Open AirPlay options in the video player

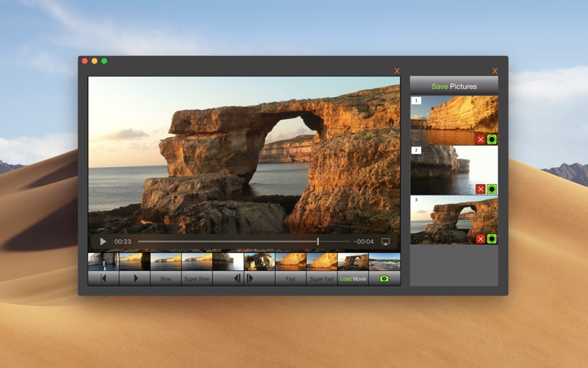(385, 241)
